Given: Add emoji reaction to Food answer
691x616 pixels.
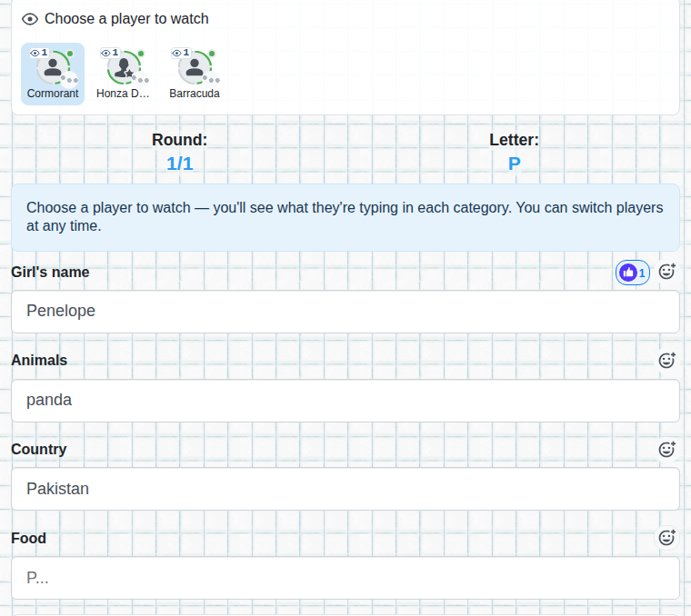Looking at the screenshot, I should [x=666, y=538].
